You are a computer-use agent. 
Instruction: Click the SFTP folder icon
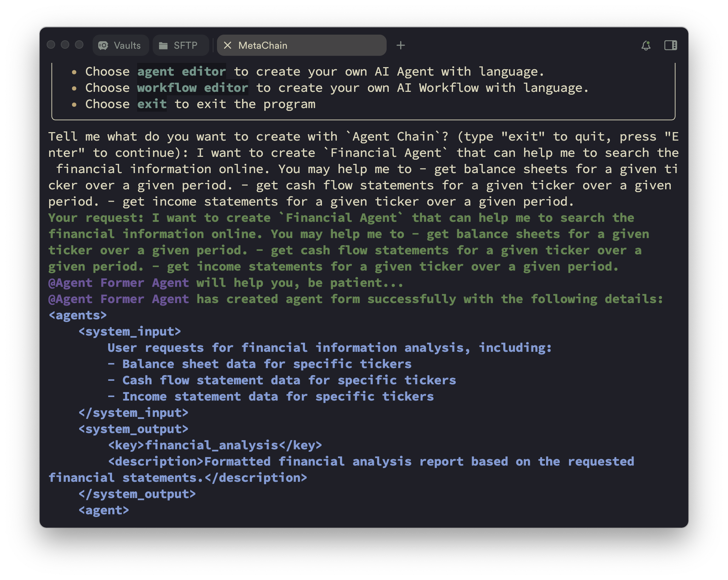click(163, 46)
